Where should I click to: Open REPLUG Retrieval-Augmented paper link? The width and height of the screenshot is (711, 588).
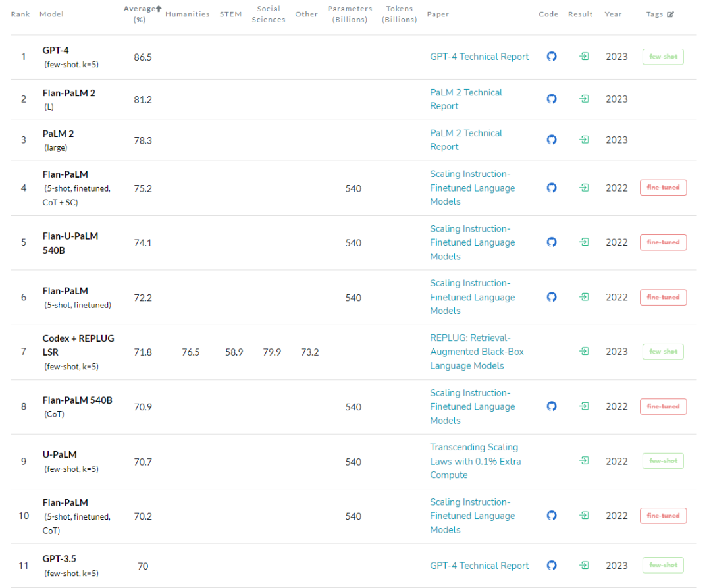477,352
